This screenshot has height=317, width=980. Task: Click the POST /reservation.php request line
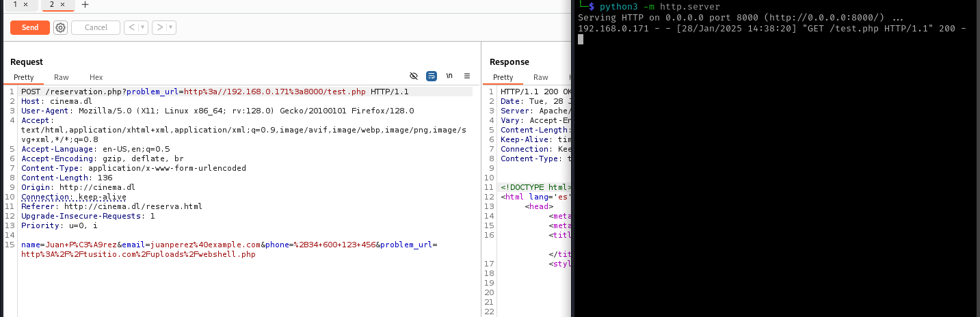point(215,92)
